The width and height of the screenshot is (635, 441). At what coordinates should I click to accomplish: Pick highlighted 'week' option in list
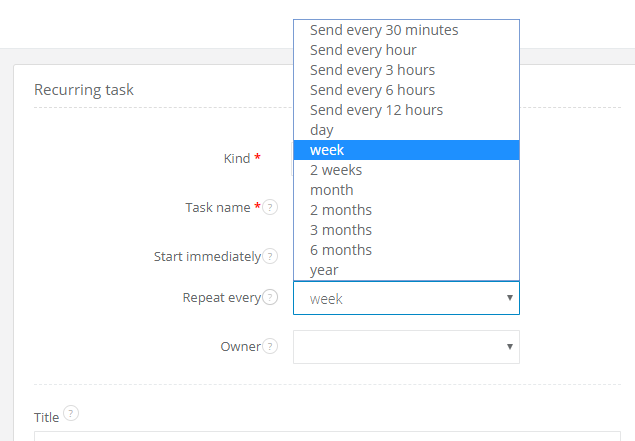(327, 150)
